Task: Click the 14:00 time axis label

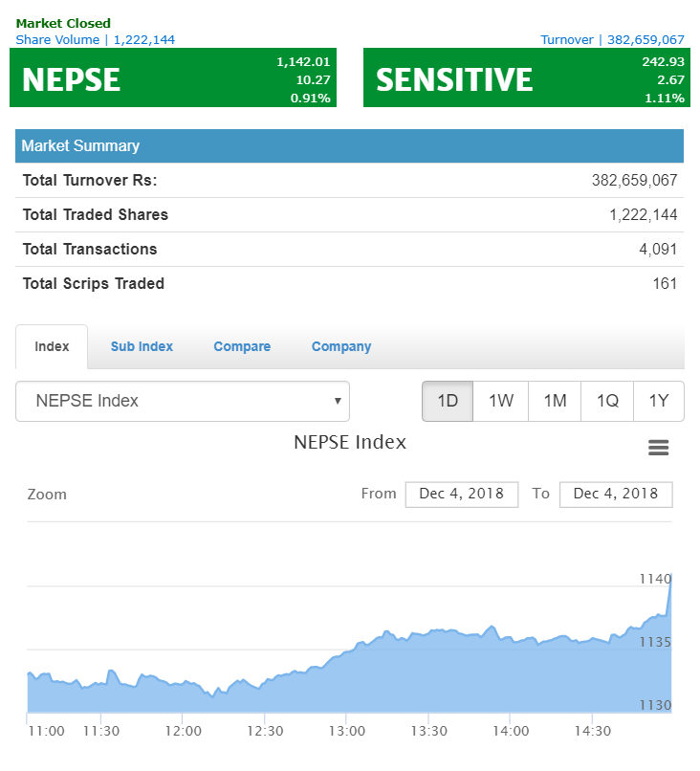Action: 511,732
